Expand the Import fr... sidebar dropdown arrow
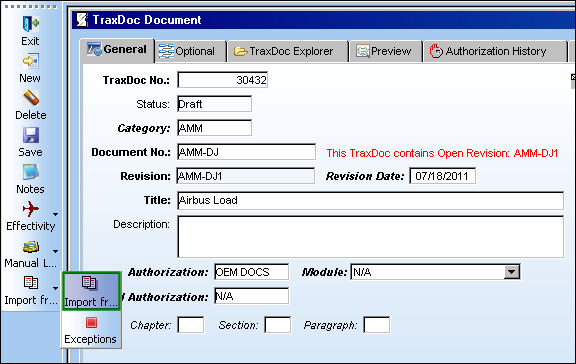 [x=55, y=288]
